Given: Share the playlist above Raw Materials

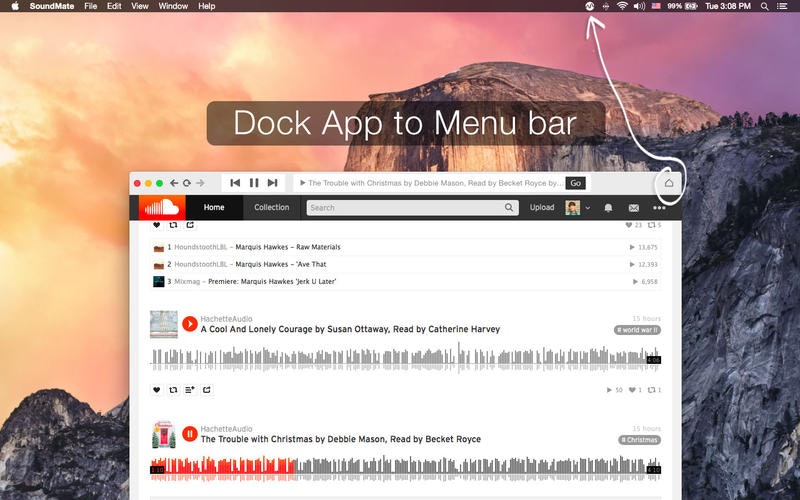Looking at the screenshot, I should (x=190, y=225).
